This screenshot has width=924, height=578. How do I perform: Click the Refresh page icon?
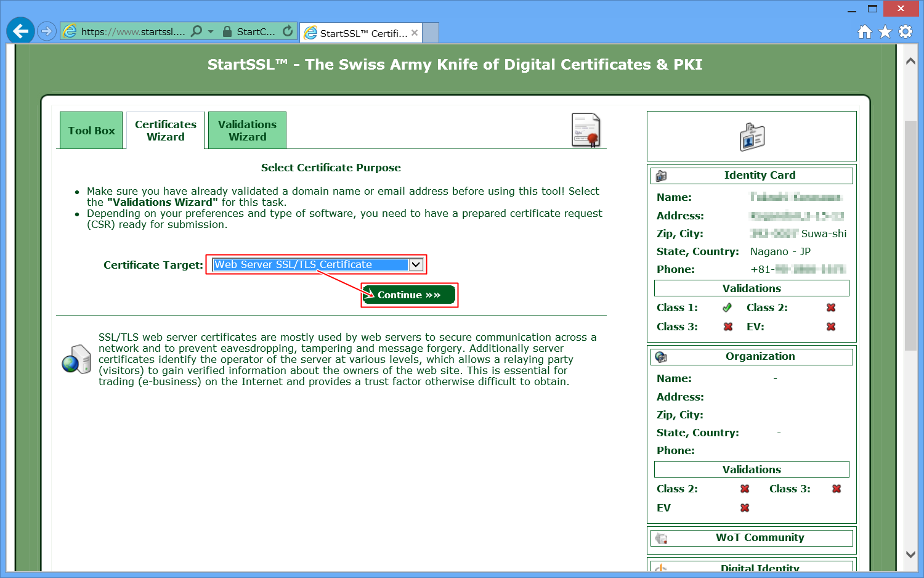(x=288, y=31)
